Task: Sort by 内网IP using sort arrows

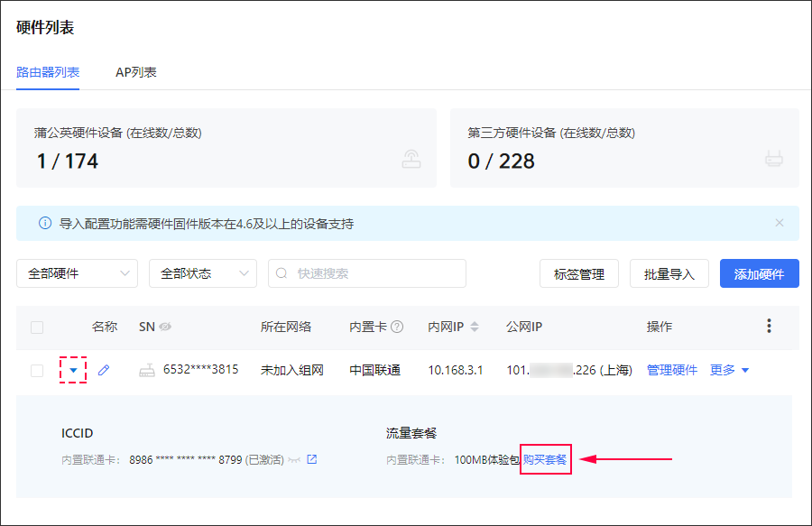Action: point(475,327)
